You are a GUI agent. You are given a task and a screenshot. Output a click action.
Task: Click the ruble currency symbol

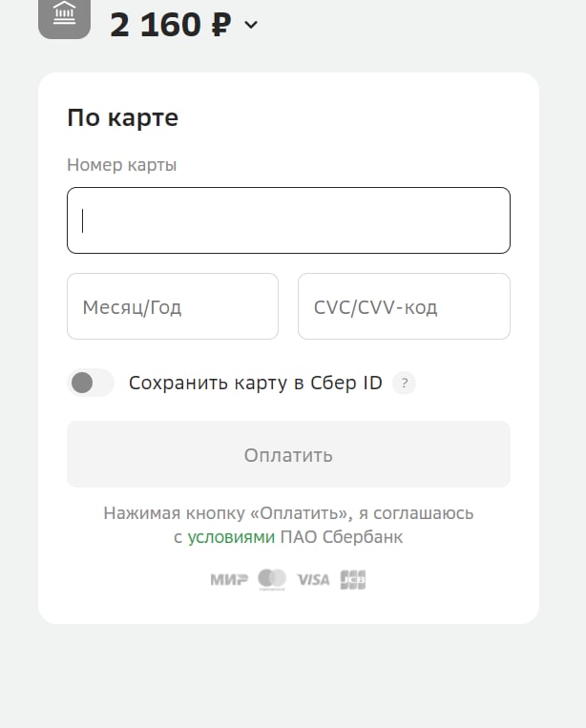click(220, 25)
